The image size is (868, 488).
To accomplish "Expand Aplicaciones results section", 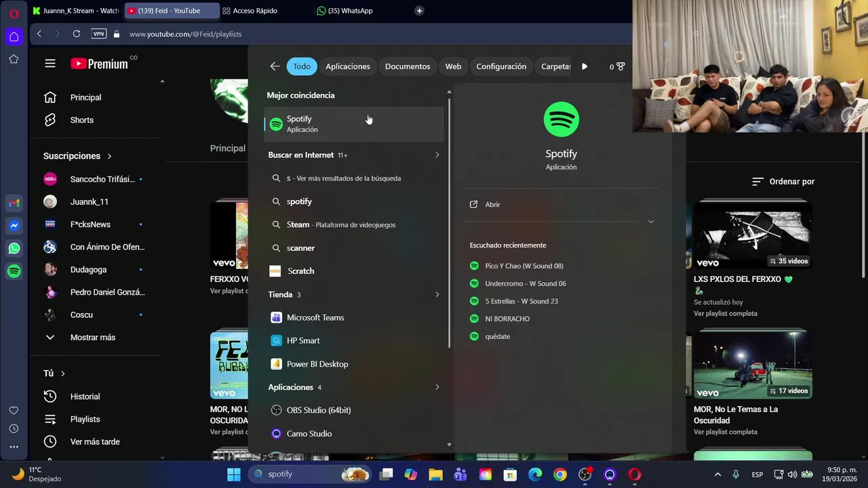I will click(x=437, y=387).
